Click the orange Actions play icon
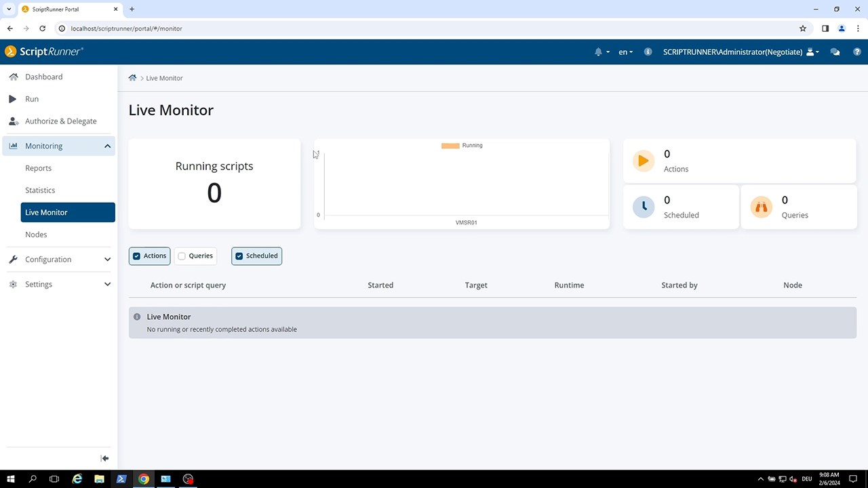 tap(644, 161)
